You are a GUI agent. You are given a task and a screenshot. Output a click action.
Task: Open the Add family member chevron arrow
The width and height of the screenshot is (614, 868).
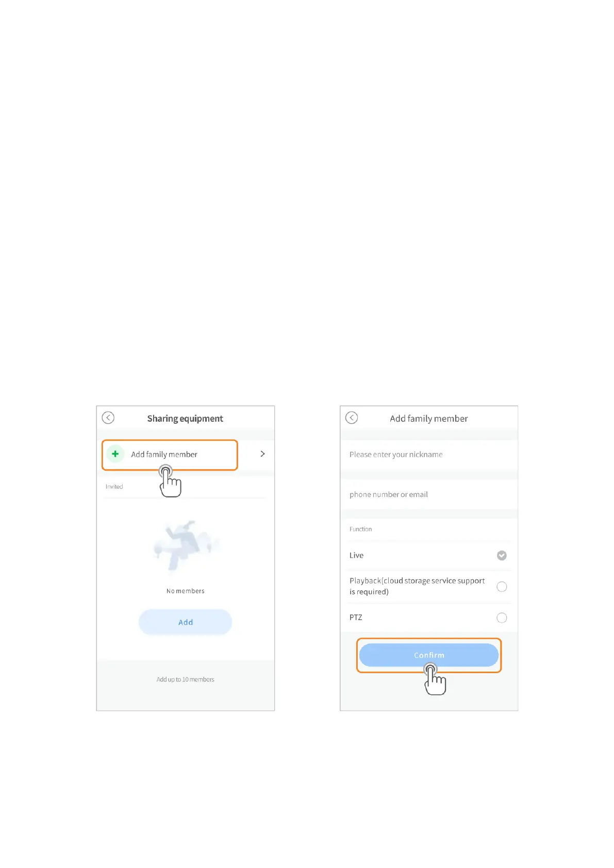pos(262,454)
